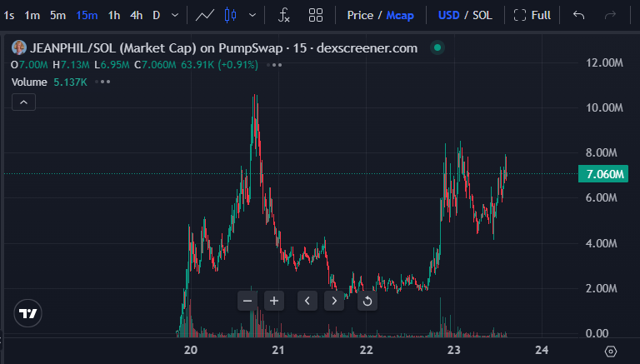Click the 0.00 price axis label

pos(597,333)
